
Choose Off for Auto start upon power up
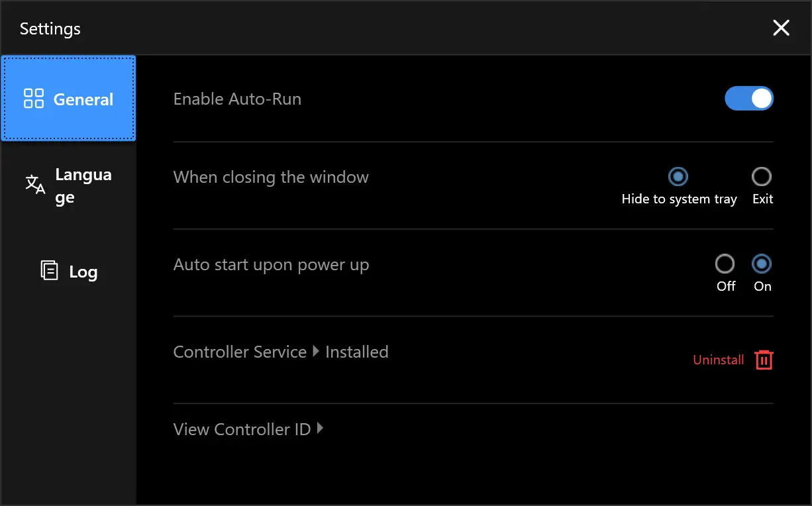click(725, 264)
